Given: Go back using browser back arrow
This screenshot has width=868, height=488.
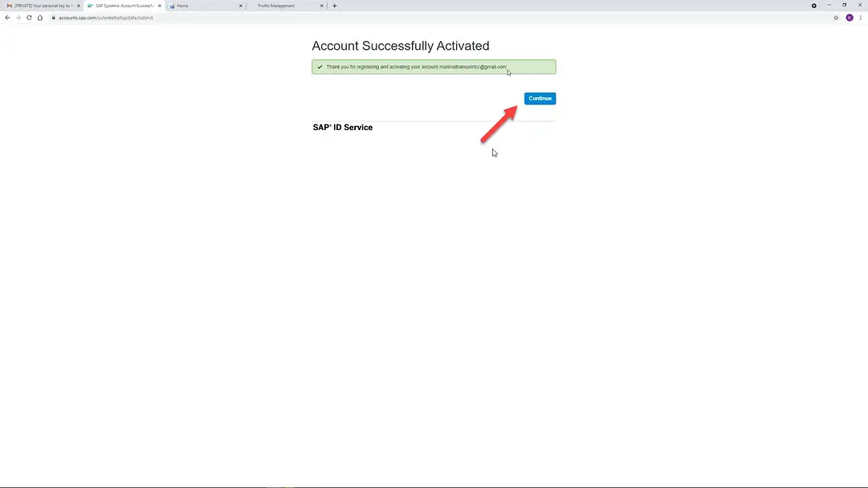Looking at the screenshot, I should tap(7, 18).
